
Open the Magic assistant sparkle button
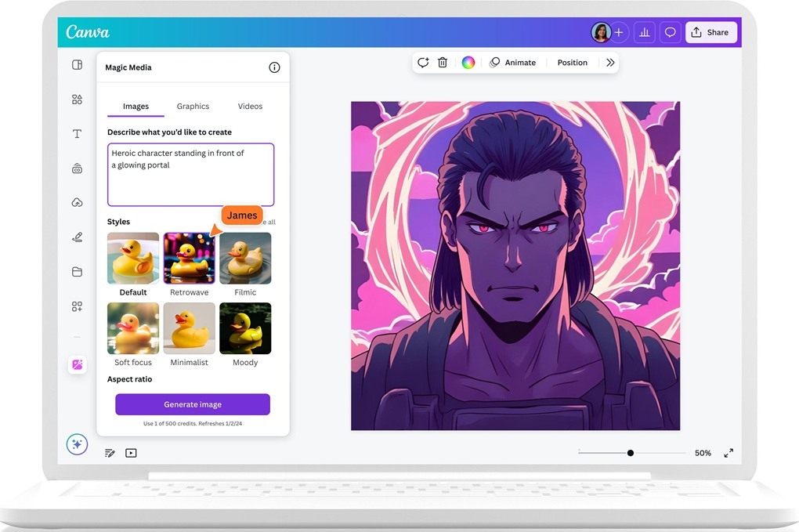(77, 444)
